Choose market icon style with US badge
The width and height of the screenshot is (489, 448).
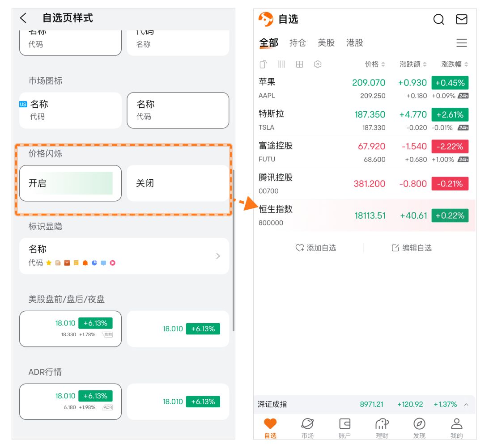70,110
